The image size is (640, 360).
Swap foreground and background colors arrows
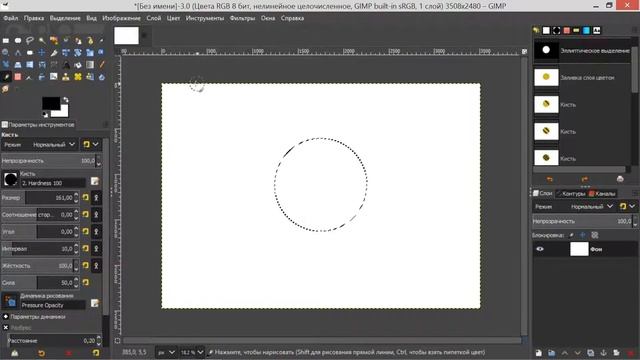pos(66,99)
